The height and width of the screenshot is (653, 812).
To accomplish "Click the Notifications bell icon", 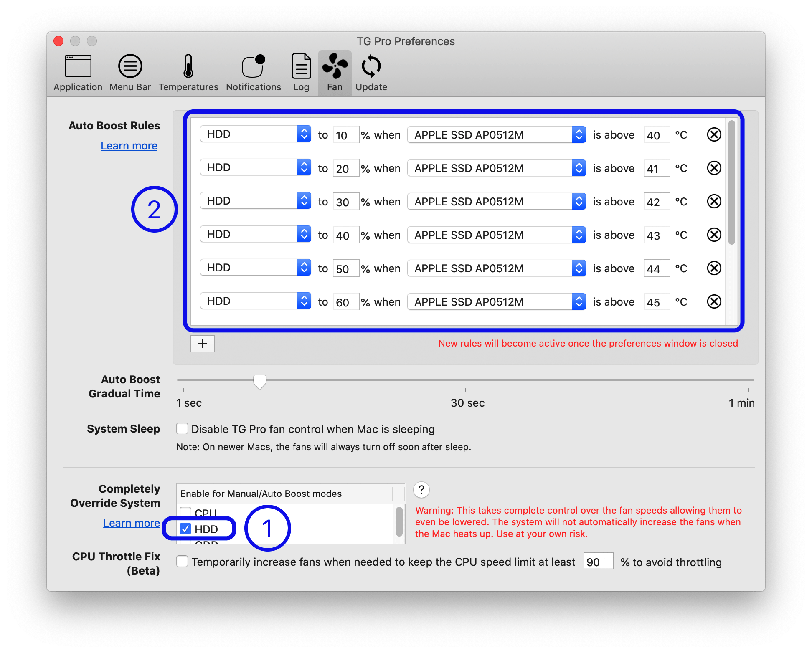I will [253, 72].
